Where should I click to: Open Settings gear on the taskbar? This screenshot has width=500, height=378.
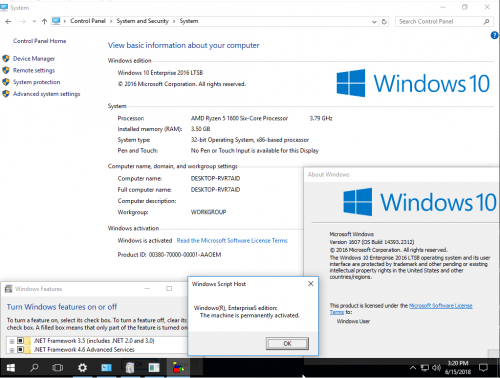pos(82,368)
